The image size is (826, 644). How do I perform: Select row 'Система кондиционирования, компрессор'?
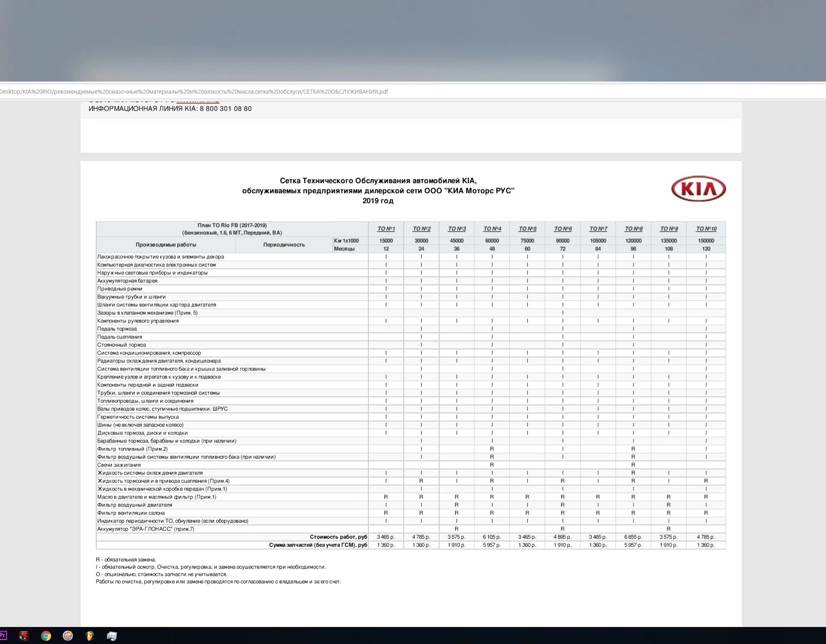click(x=411, y=353)
